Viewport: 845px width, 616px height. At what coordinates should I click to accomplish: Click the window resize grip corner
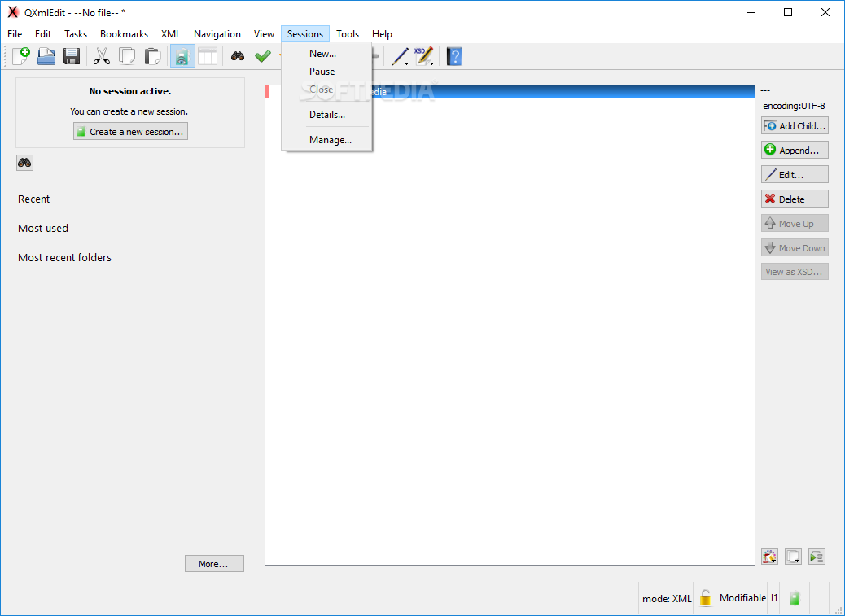tap(839, 610)
